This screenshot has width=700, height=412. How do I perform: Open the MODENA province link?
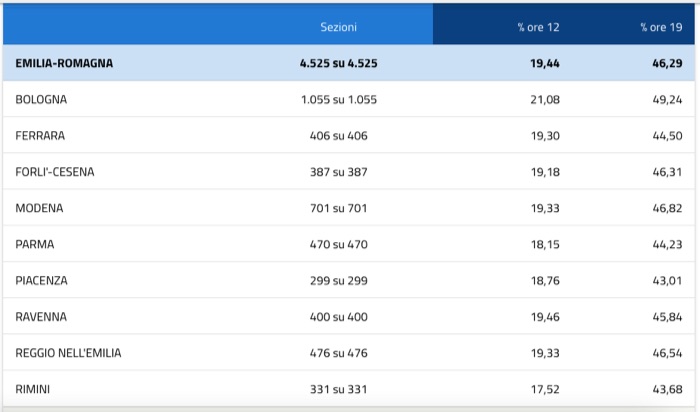[39, 208]
